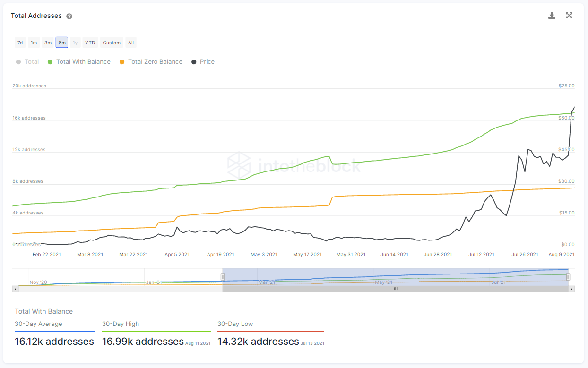
Task: Grab the navigator center drag handle
Action: [395, 289]
